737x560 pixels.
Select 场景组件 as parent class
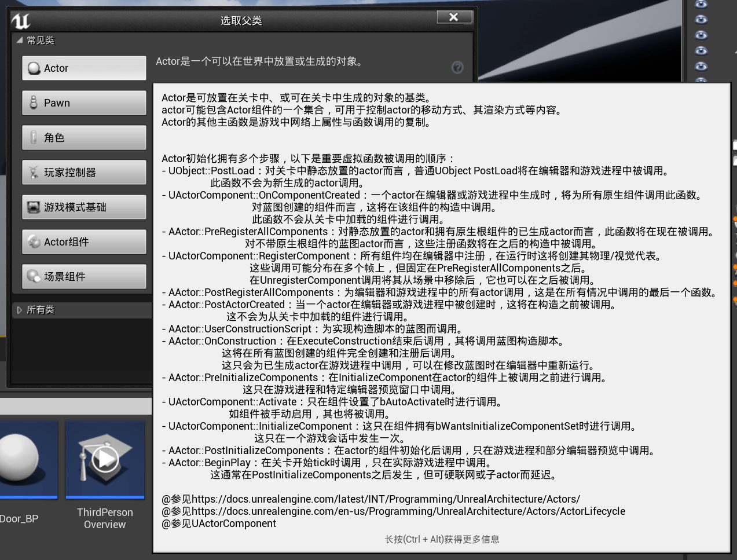click(x=84, y=277)
